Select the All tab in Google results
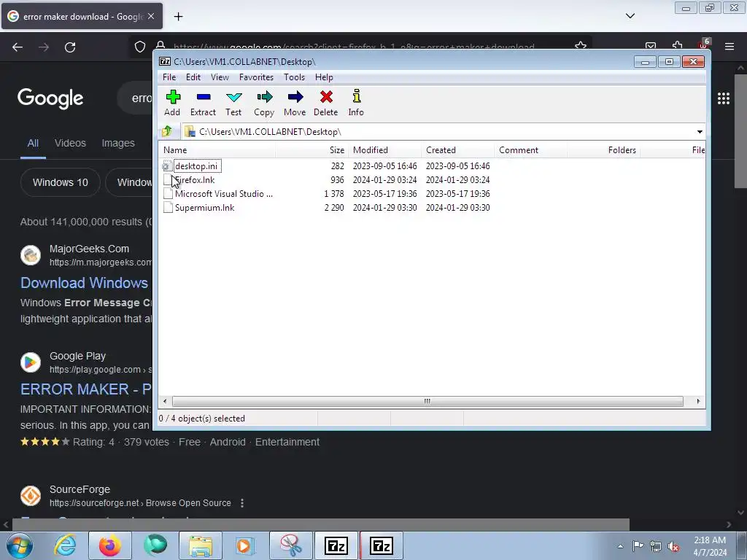Image resolution: width=747 pixels, height=560 pixels. click(33, 143)
